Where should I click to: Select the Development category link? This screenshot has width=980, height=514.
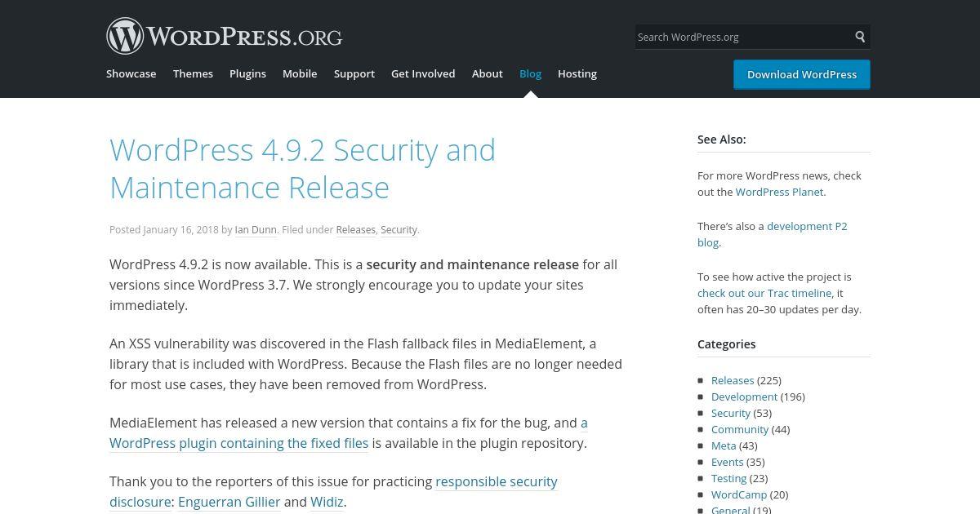[x=744, y=397]
